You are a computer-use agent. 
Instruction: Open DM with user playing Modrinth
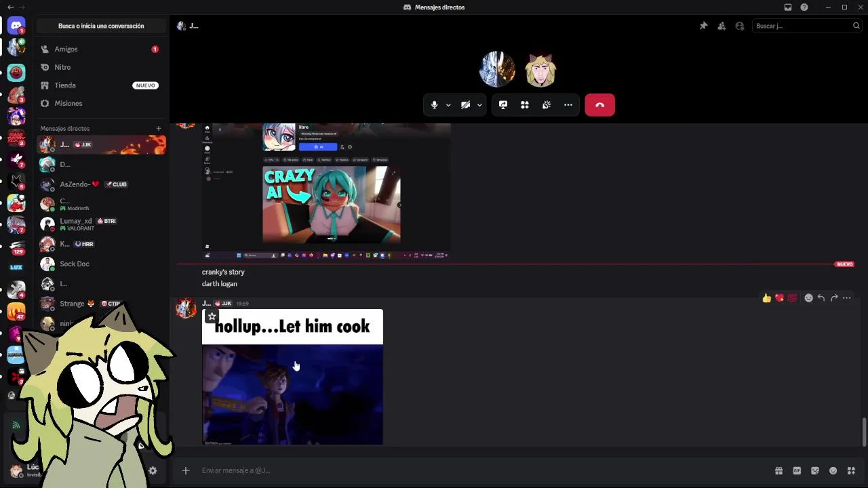click(x=101, y=204)
